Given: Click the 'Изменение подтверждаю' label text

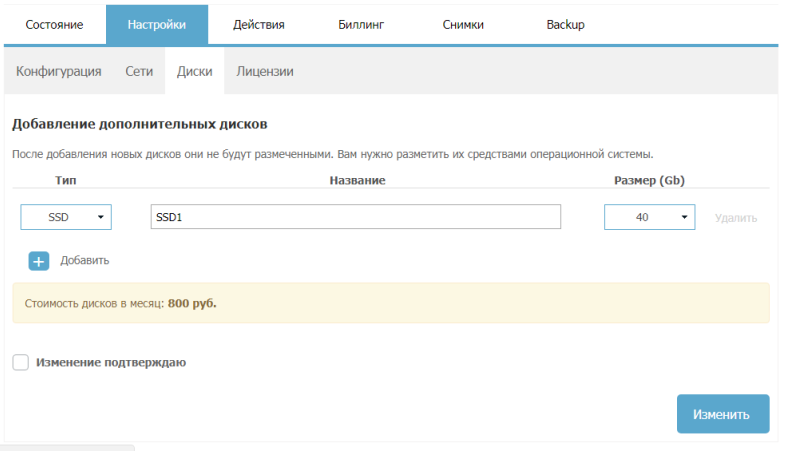Looking at the screenshot, I should 111,362.
